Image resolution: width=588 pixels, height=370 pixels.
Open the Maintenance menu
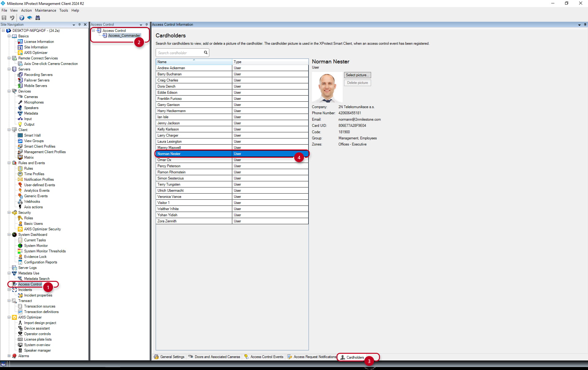pos(46,10)
